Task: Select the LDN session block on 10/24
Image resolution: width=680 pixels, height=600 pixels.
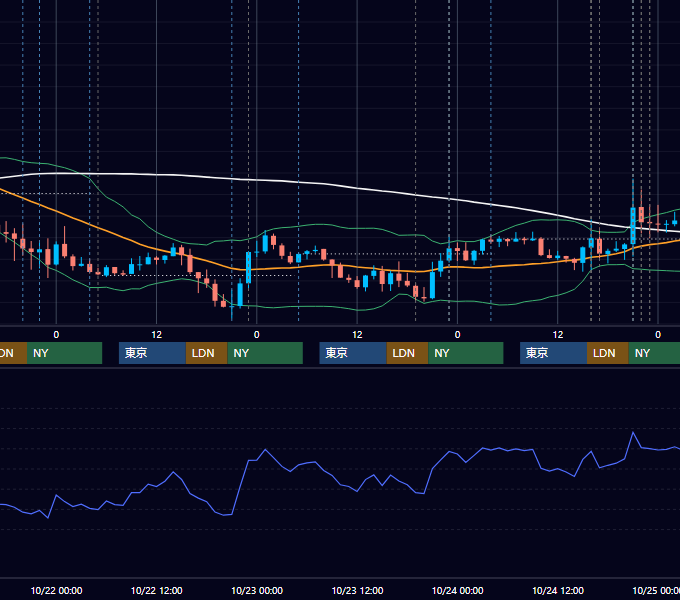Action: pyautogui.click(x=608, y=353)
